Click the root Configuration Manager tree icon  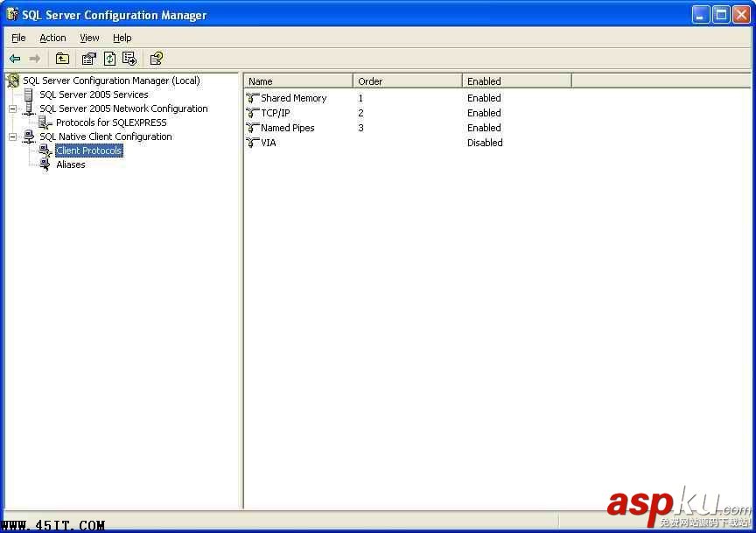click(x=13, y=81)
